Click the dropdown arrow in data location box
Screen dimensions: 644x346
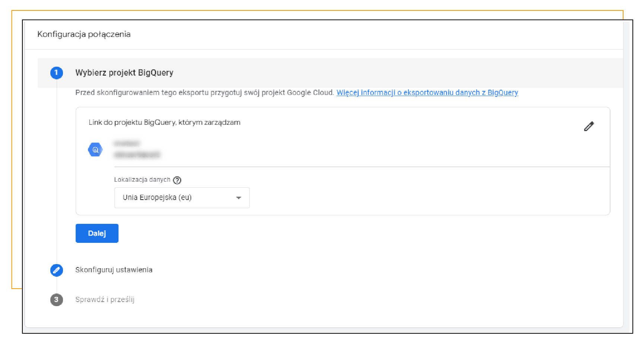pyautogui.click(x=239, y=198)
